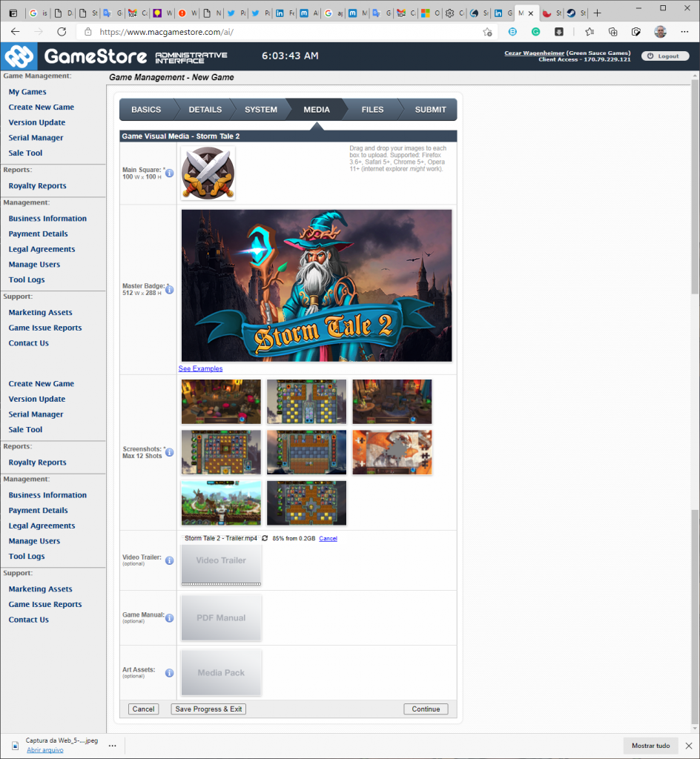Cancel the Storm Tale 2 trailer upload
Viewport: 700px width, 759px height.
tap(328, 539)
